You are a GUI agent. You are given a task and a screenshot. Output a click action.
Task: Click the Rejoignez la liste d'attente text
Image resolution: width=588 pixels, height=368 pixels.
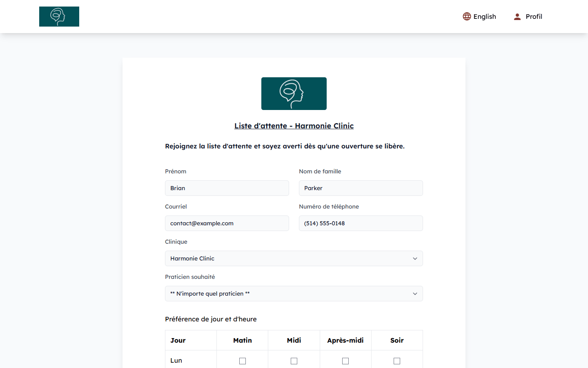pyautogui.click(x=285, y=146)
